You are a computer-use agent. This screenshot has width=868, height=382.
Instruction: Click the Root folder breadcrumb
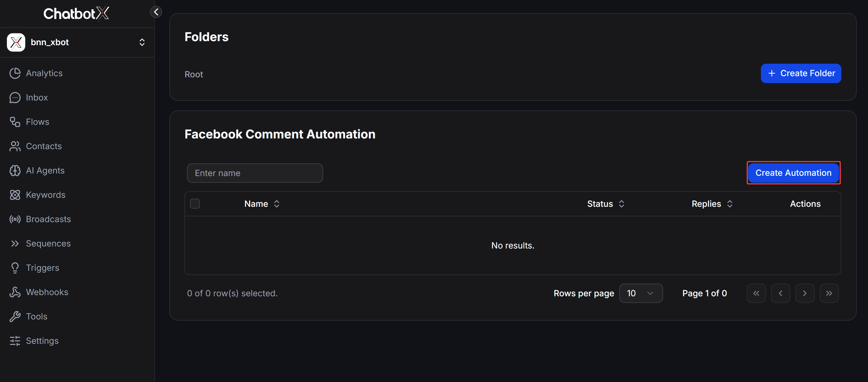(x=194, y=74)
